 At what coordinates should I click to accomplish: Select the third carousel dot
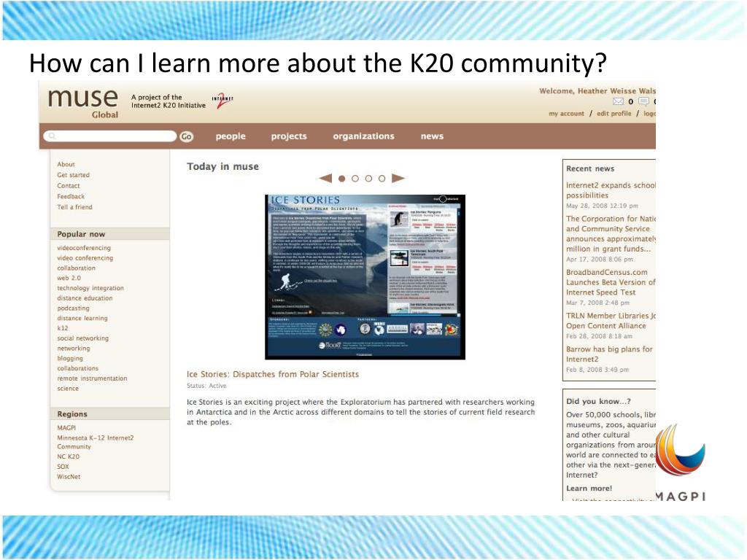pyautogui.click(x=368, y=179)
